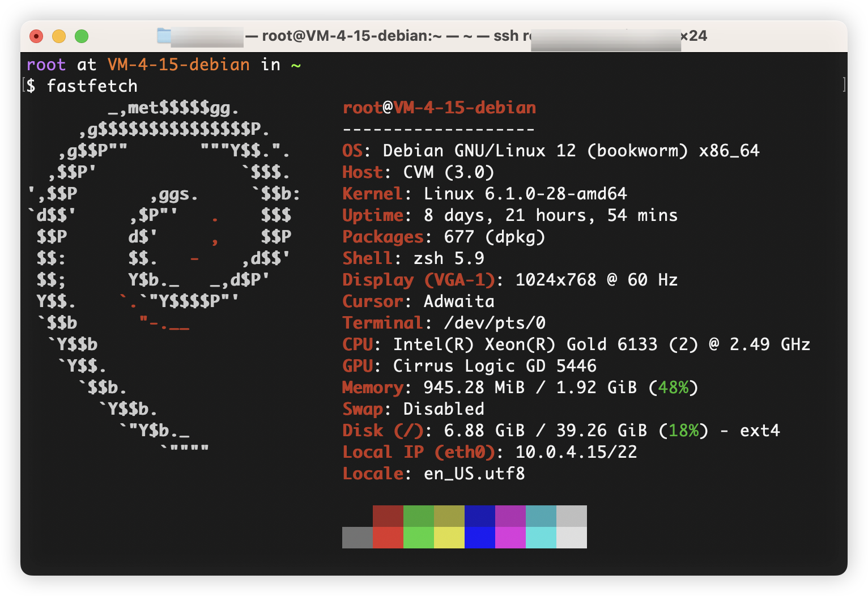Screen dimensions: 868x596
Task: Click the bright magenta color block
Action: click(x=510, y=538)
